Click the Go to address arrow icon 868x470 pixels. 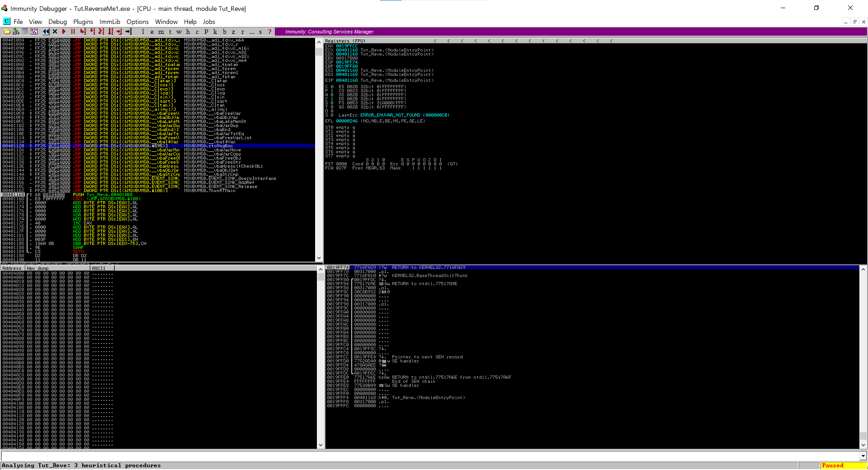pos(129,32)
